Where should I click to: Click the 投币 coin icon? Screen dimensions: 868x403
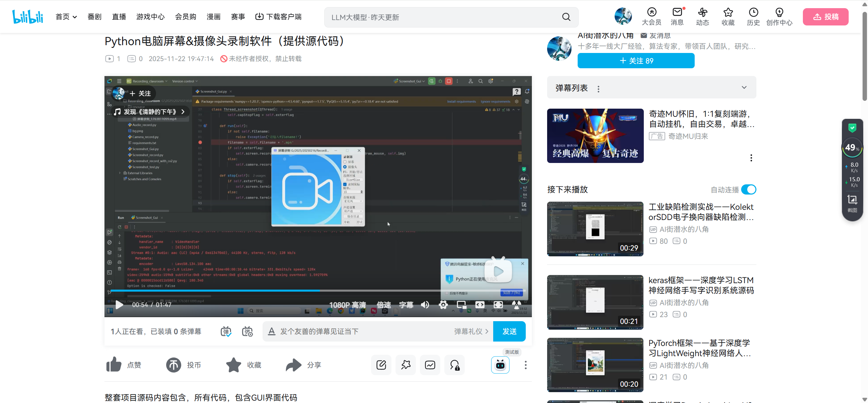tap(174, 365)
